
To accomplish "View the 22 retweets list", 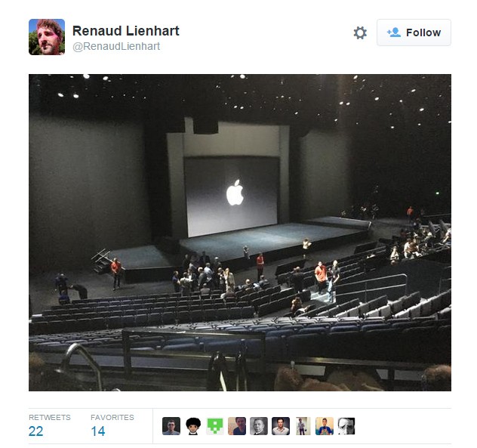I will (x=36, y=431).
